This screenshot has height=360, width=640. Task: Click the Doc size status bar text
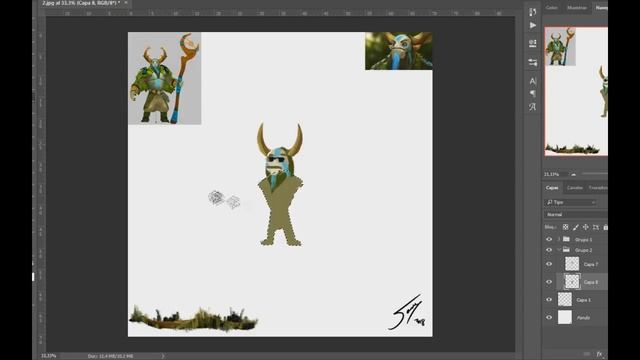tap(110, 356)
